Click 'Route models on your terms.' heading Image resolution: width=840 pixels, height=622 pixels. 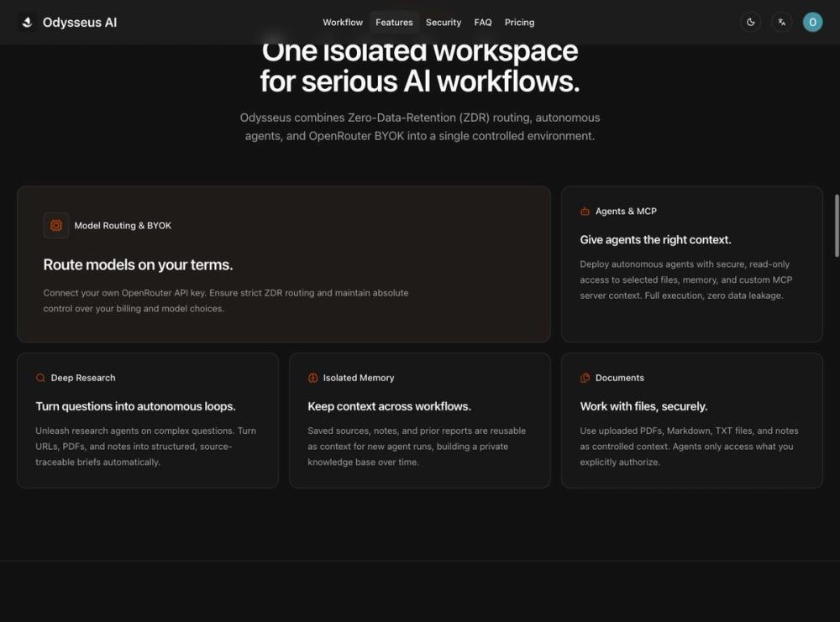pyautogui.click(x=139, y=264)
